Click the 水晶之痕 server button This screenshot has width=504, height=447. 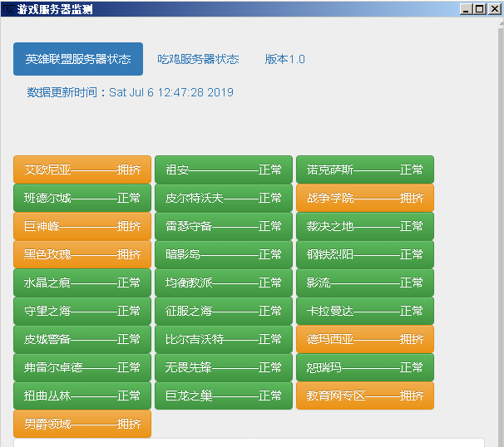[82, 282]
